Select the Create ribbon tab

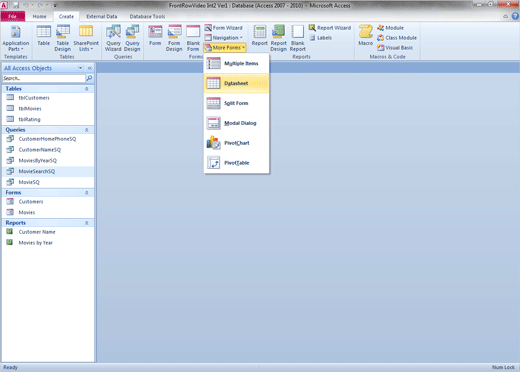[x=66, y=16]
